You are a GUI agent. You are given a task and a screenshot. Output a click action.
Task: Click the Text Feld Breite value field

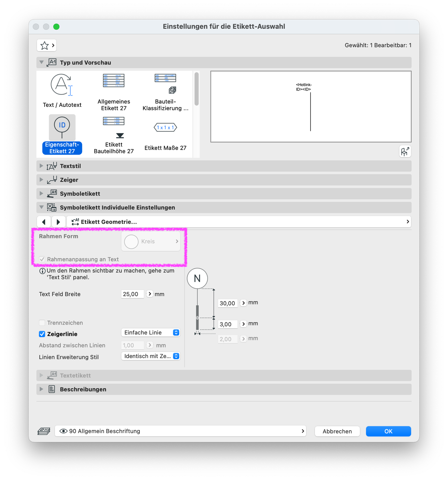pos(133,294)
